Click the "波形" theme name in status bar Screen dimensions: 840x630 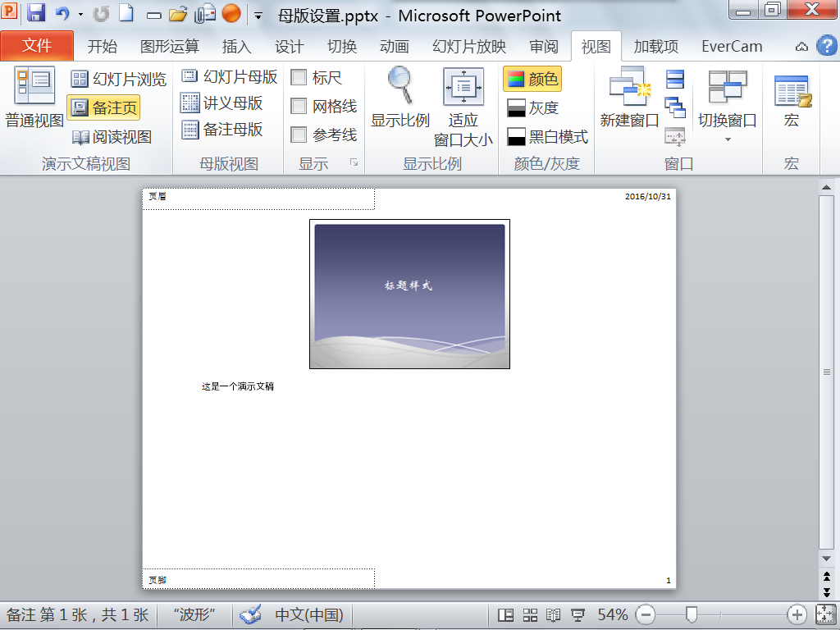(x=194, y=614)
